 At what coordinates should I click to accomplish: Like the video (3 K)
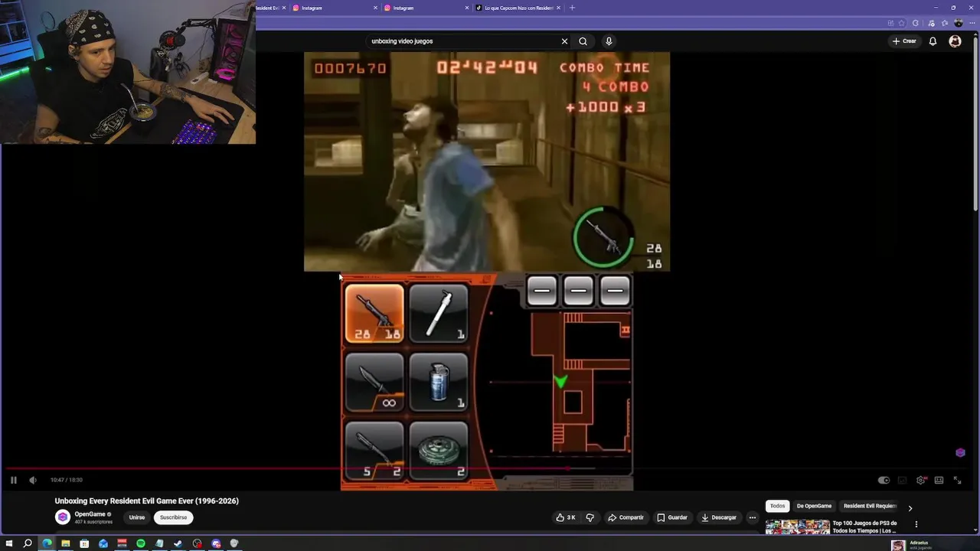point(566,517)
